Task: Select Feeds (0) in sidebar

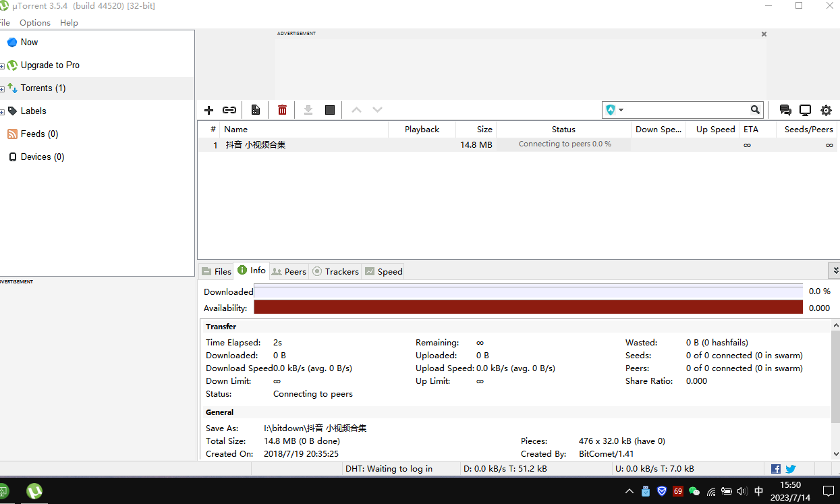Action: (39, 134)
